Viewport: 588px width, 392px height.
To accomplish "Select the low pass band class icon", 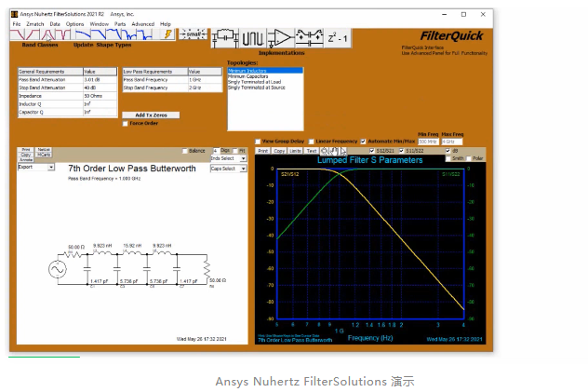I will [x=18, y=34].
